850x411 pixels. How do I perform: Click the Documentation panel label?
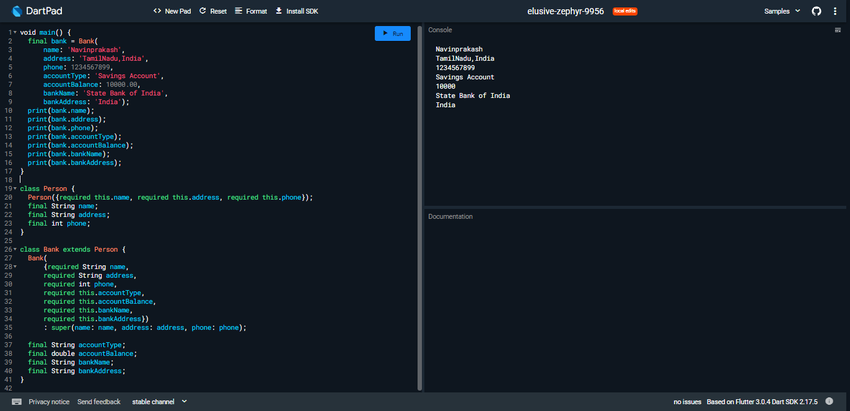pyautogui.click(x=450, y=216)
